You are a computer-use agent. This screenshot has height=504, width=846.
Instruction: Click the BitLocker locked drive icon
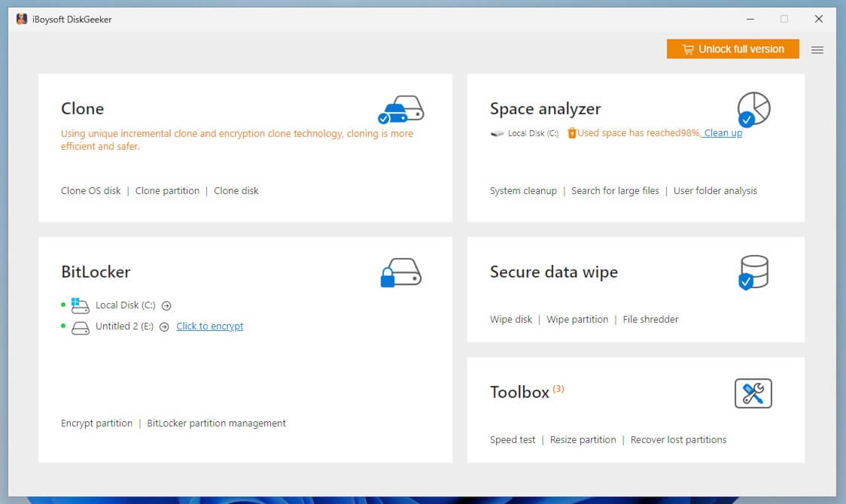[x=400, y=273]
